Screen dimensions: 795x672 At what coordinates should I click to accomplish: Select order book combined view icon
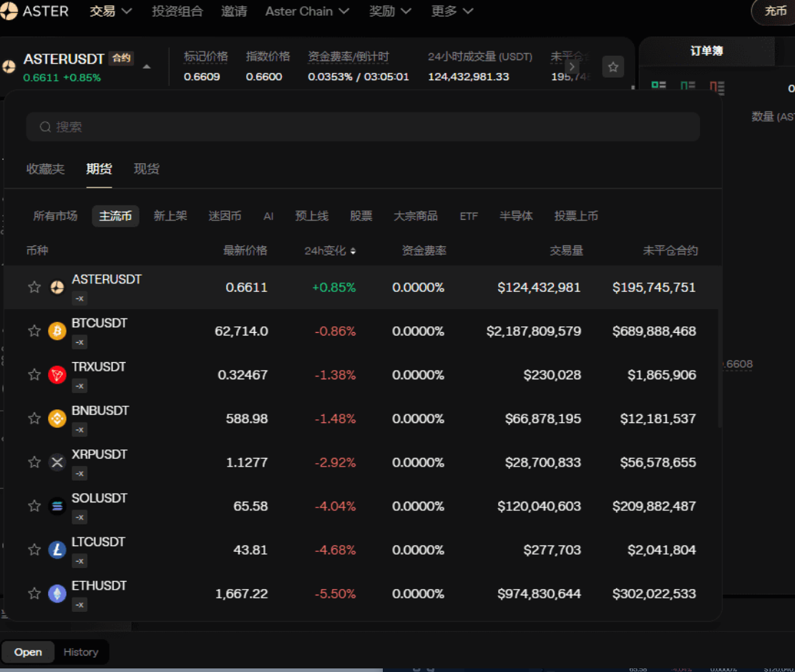click(x=658, y=85)
